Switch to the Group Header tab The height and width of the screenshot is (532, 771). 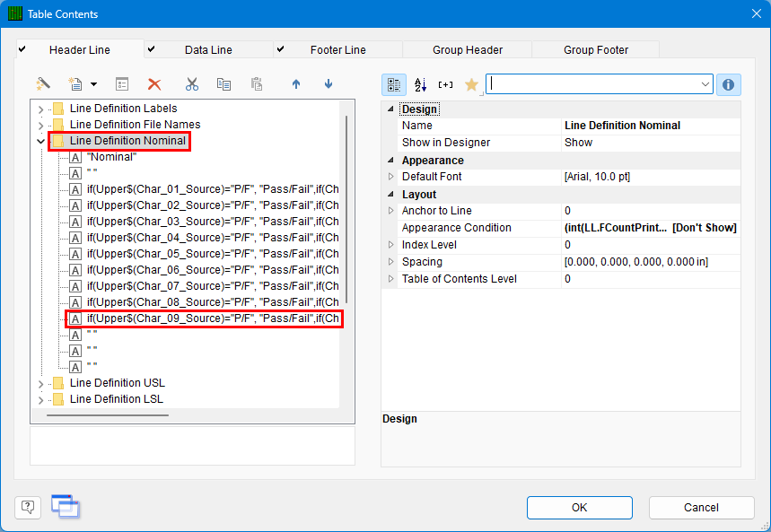pyautogui.click(x=468, y=49)
